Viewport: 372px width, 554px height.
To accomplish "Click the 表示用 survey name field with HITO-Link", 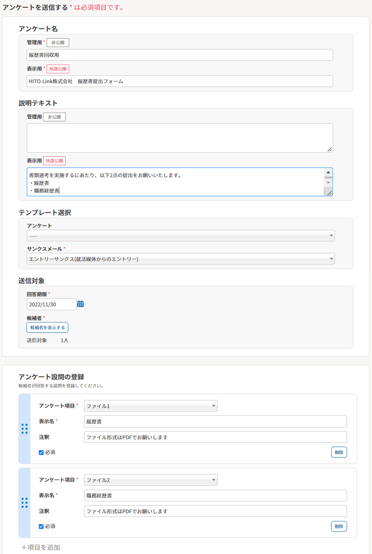I will coord(179,81).
